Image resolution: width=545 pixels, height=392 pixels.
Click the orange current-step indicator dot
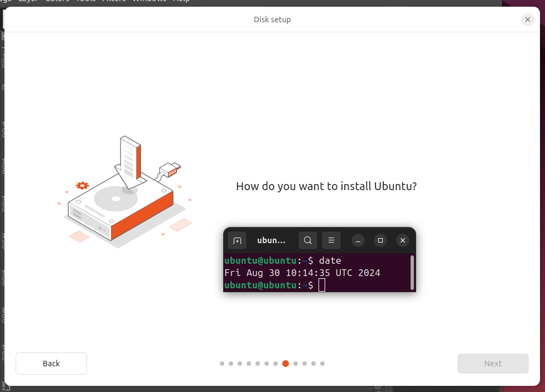pyautogui.click(x=286, y=364)
